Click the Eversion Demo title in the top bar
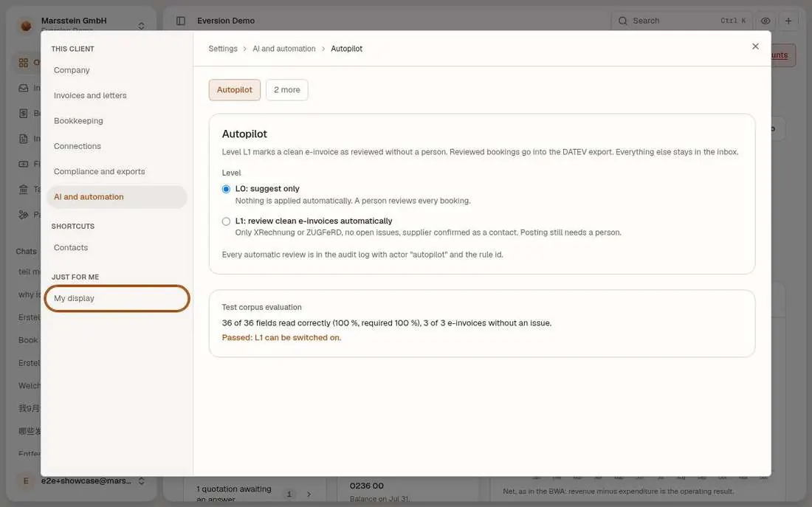Image resolution: width=812 pixels, height=507 pixels. click(226, 21)
